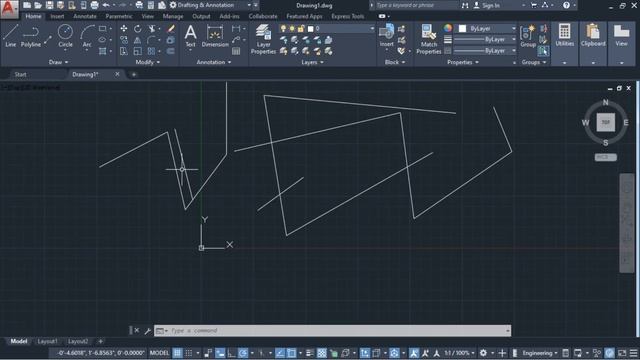Screen dimensions: 640x360
Task: Click Match Properties tool
Action: click(x=429, y=39)
